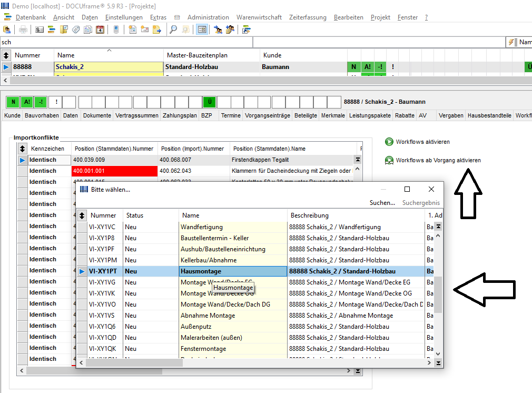Screen dimensions: 532x393
Task: Toggle the -! flag in project 88888 row
Action: [380, 67]
